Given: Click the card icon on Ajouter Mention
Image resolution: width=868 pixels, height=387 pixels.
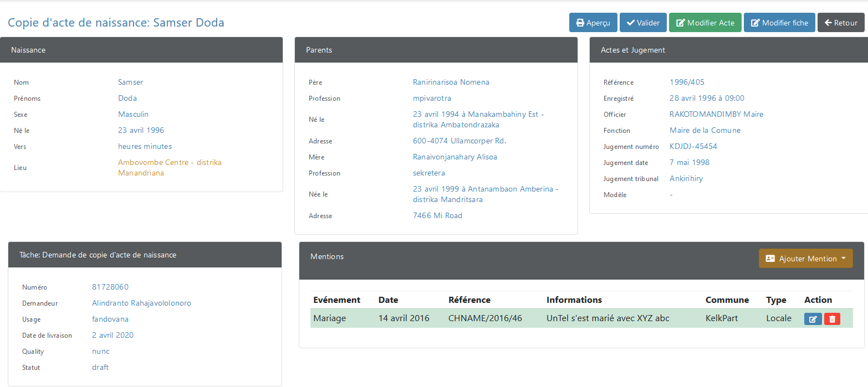Looking at the screenshot, I should tap(770, 259).
